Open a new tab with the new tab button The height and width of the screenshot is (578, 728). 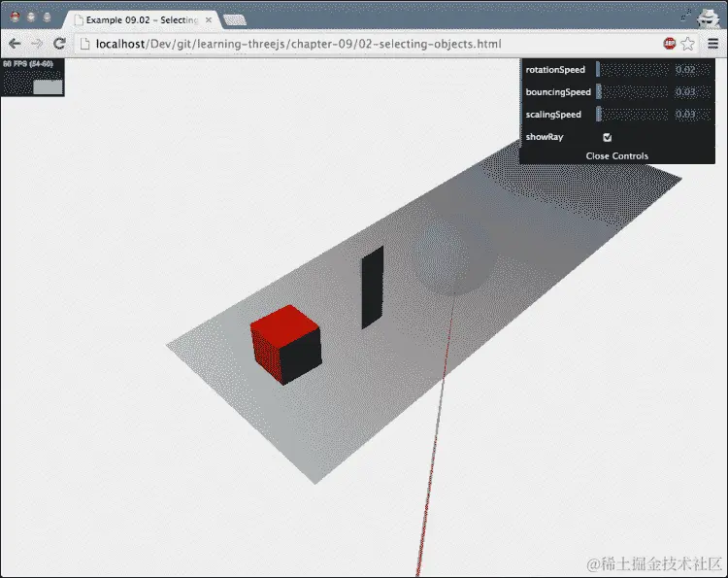235,20
